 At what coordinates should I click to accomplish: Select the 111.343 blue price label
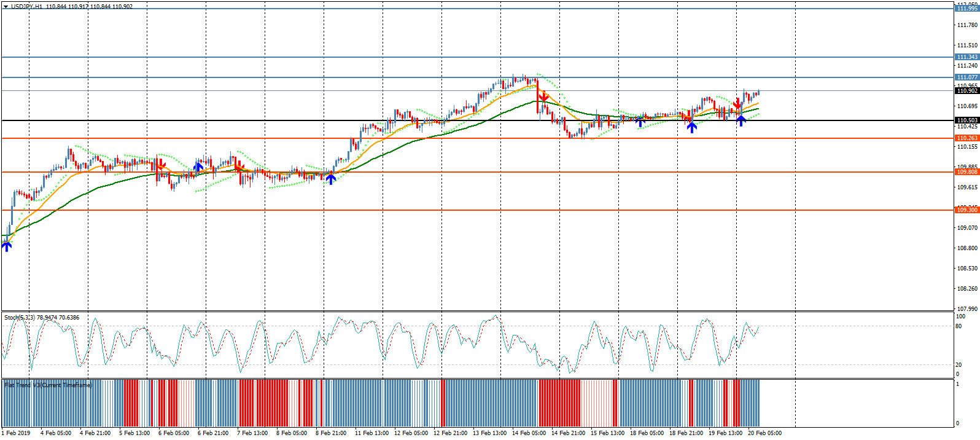(x=967, y=57)
